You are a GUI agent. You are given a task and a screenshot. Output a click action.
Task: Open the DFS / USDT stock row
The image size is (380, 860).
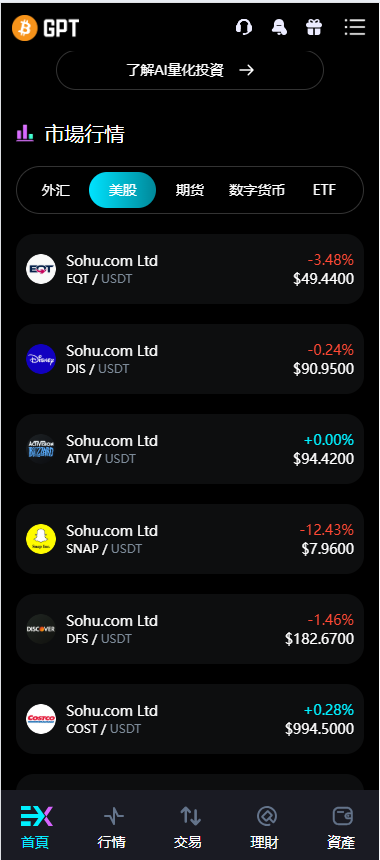pyautogui.click(x=190, y=629)
